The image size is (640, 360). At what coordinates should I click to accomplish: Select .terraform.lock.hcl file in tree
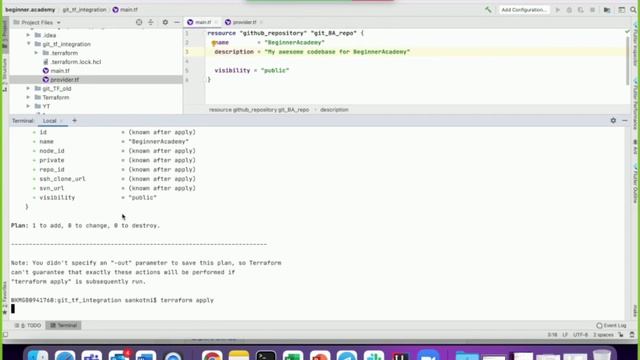[72, 62]
